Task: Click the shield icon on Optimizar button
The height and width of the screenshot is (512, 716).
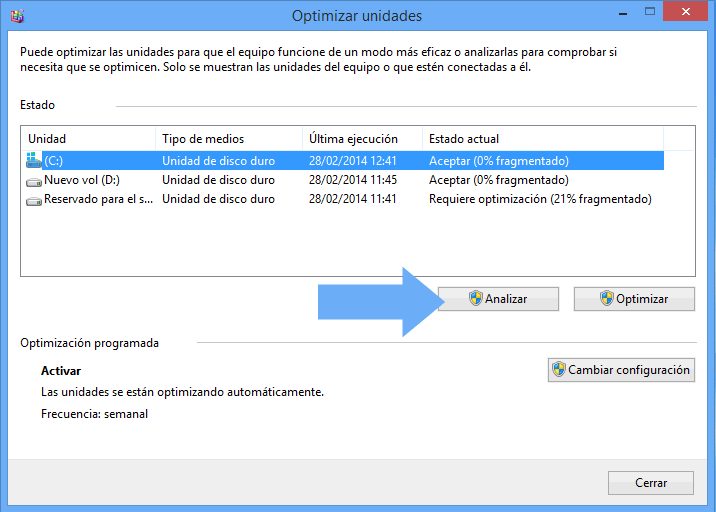Action: coord(606,298)
